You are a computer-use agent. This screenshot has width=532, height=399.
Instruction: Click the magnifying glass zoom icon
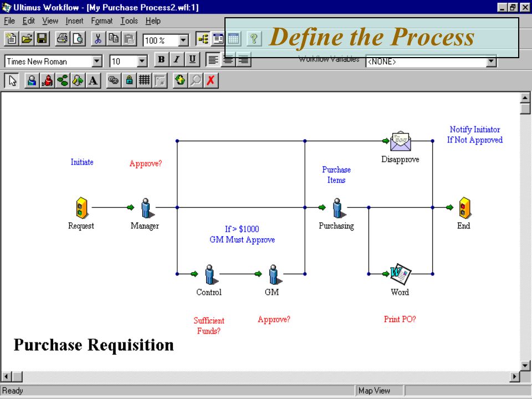pyautogui.click(x=196, y=81)
